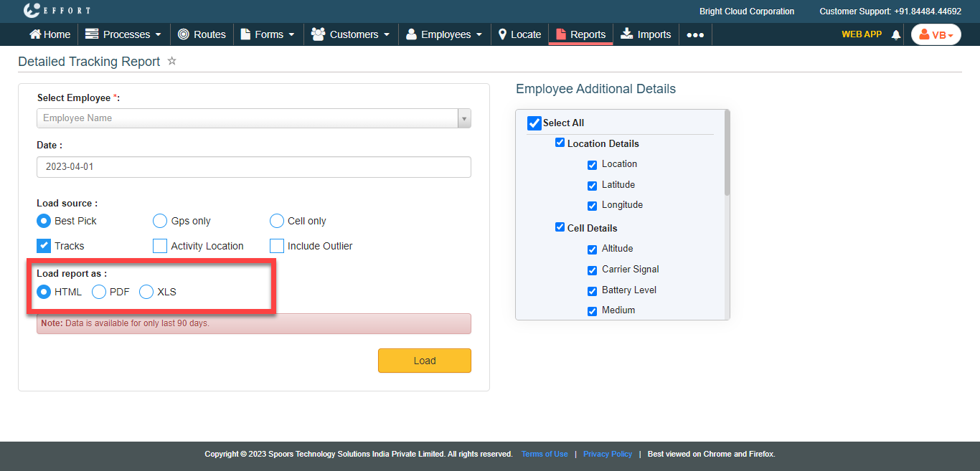Open the Imports download icon
This screenshot has width=980, height=471.
click(627, 34)
